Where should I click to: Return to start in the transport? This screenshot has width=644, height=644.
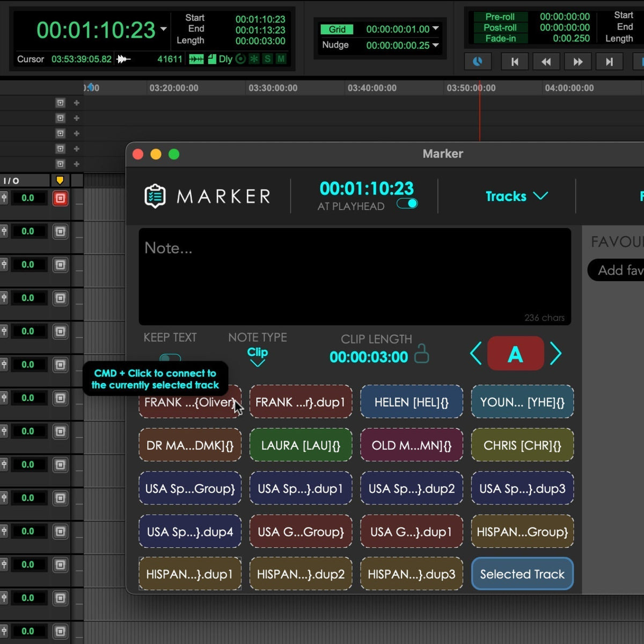click(515, 62)
